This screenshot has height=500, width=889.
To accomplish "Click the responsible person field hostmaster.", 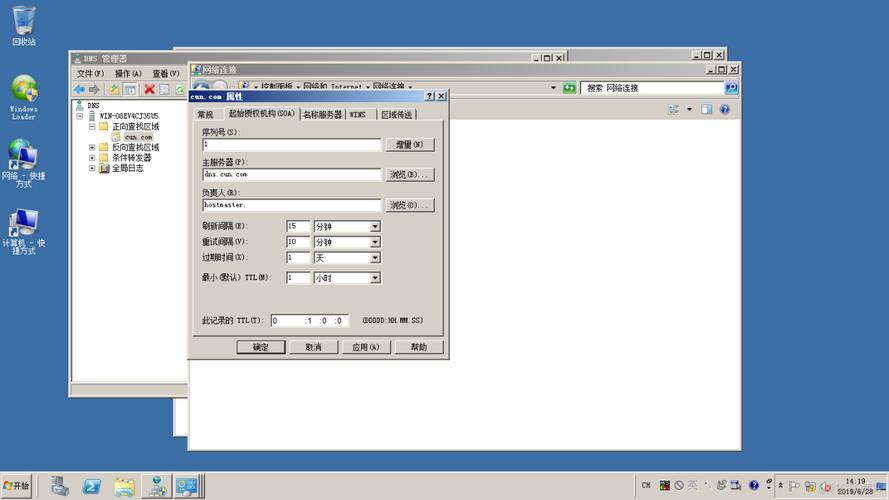I will pyautogui.click(x=291, y=205).
